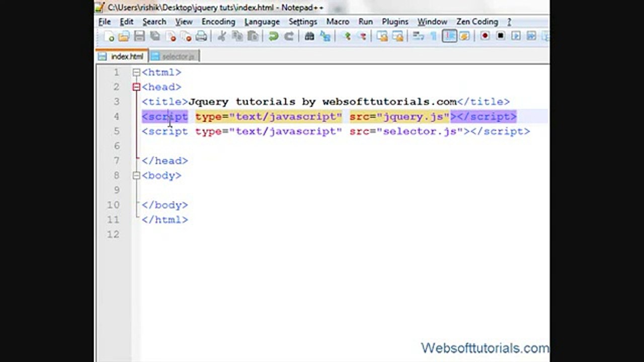
Task: Start macro recording with the red dot
Action: [485, 36]
